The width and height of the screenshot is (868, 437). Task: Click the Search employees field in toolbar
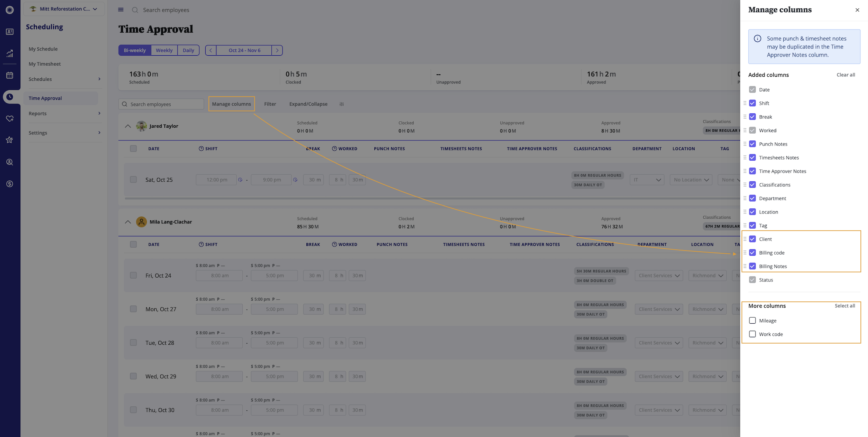click(162, 104)
